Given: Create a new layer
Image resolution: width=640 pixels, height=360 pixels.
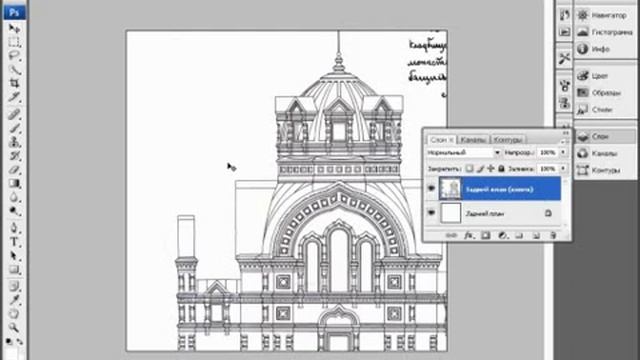Looking at the screenshot, I should [536, 236].
